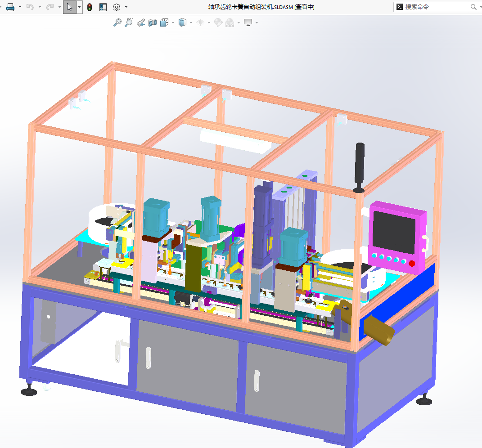Image resolution: width=482 pixels, height=448 pixels.
Task: Click the search magnifier button
Action: pyautogui.click(x=473, y=7)
